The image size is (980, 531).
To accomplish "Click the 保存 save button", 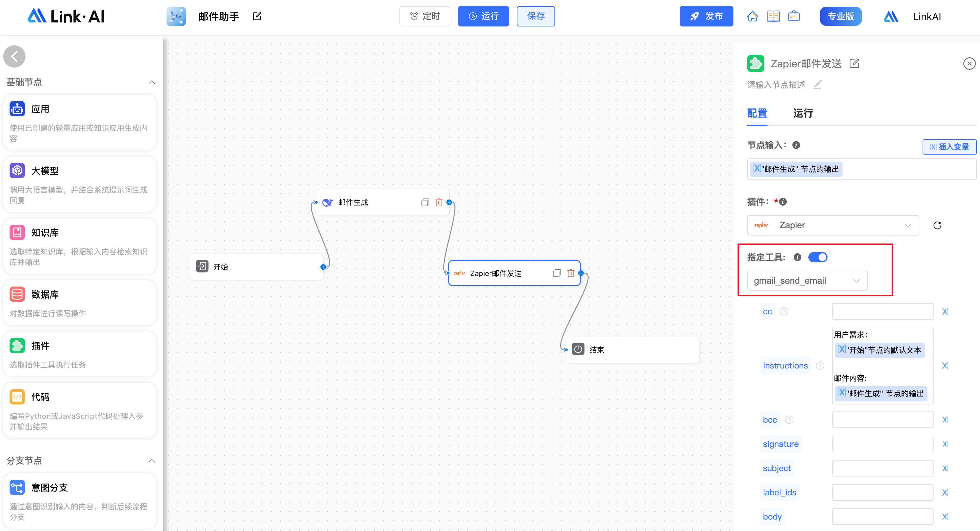I will [535, 16].
